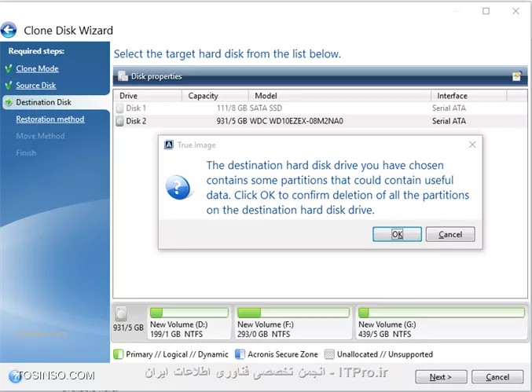Screen dimensions: 532x392
Task: Click the Disk 2 drive icon
Action: click(119, 121)
